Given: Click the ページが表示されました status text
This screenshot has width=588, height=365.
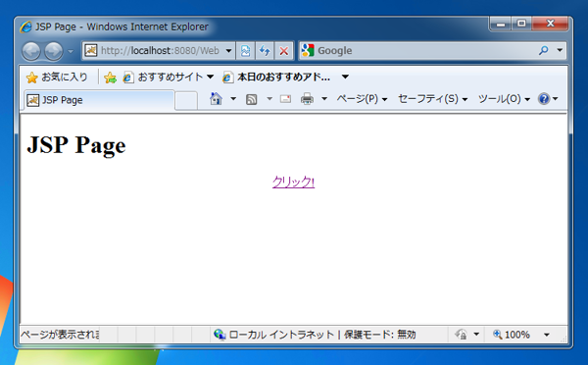Looking at the screenshot, I should 60,335.
